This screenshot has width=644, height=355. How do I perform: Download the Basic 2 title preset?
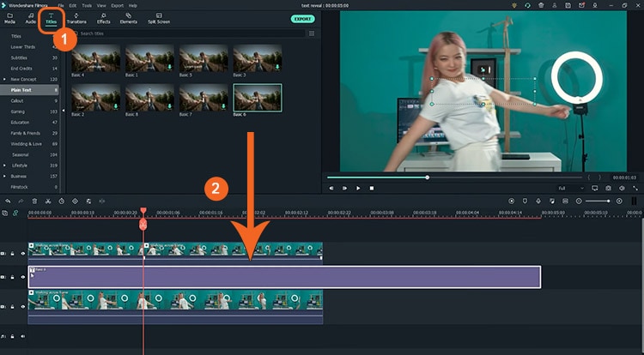coord(115,106)
